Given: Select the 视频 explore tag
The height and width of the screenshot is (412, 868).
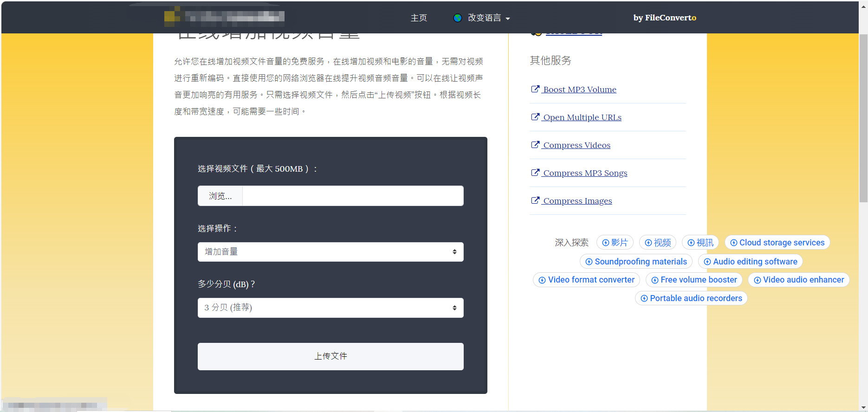Looking at the screenshot, I should pos(658,243).
